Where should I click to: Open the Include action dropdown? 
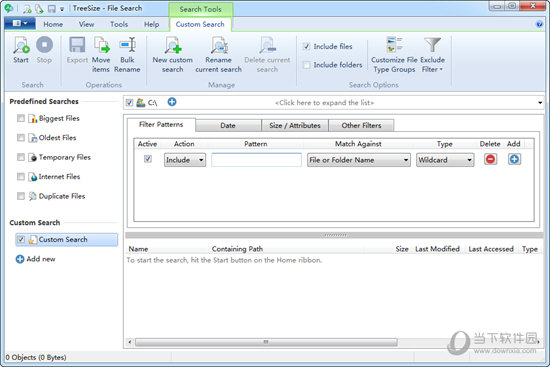185,160
